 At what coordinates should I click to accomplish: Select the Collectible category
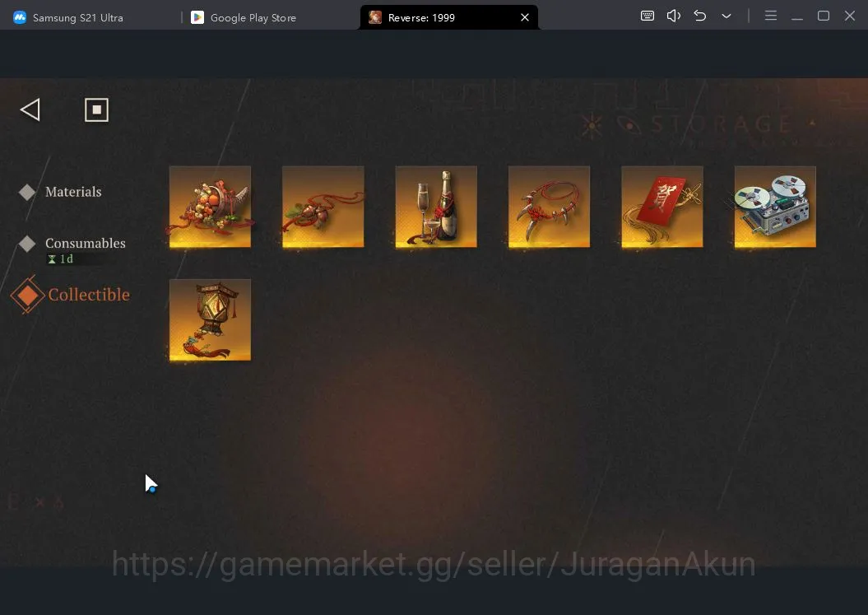[x=89, y=294]
